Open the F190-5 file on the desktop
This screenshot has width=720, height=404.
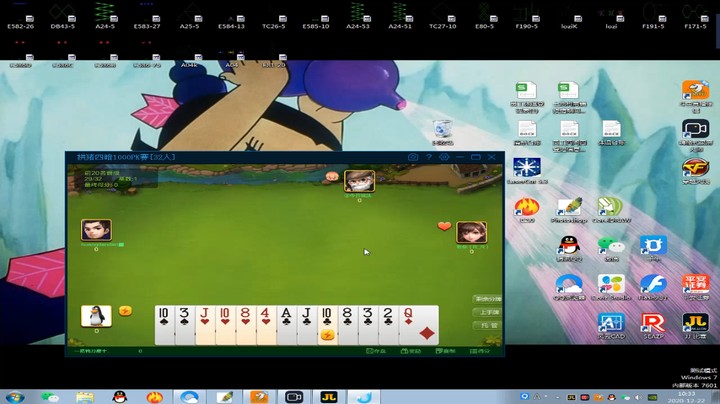pyautogui.click(x=527, y=16)
